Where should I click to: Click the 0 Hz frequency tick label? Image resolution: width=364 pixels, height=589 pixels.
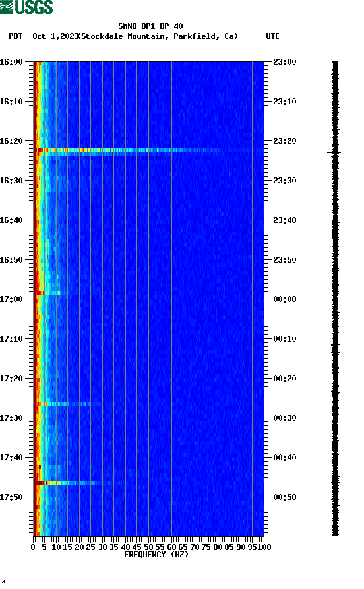point(33,547)
